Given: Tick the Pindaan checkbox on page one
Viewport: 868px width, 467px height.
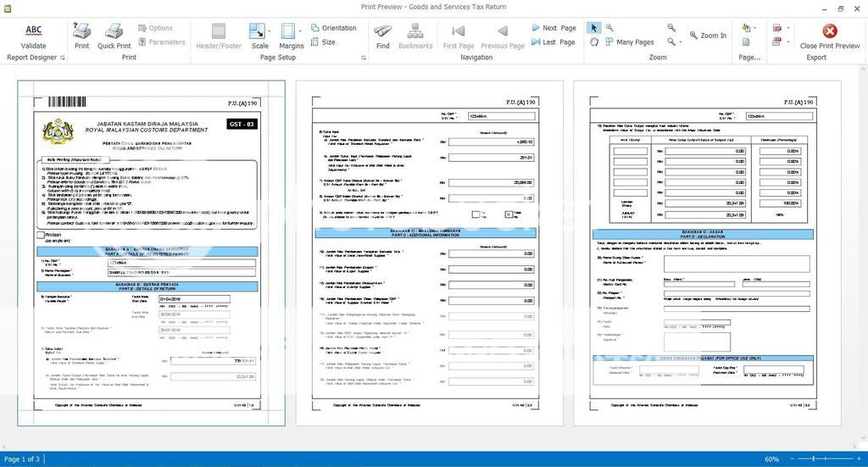Looking at the screenshot, I should click(41, 235).
